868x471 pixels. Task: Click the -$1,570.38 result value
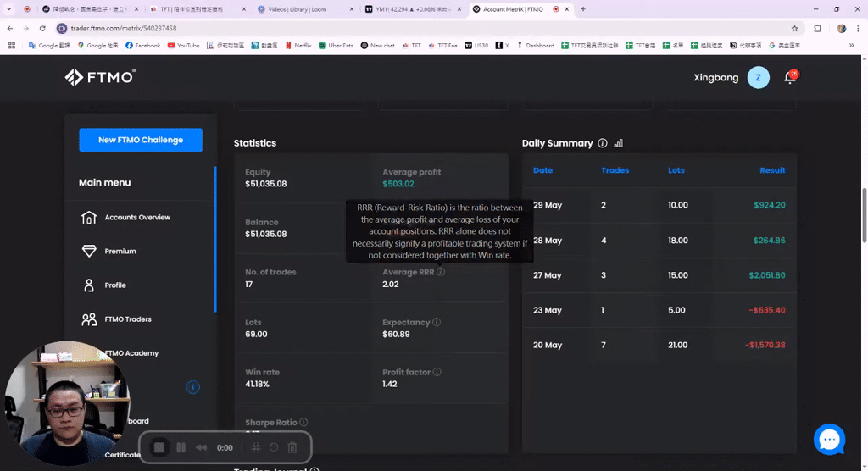click(765, 345)
